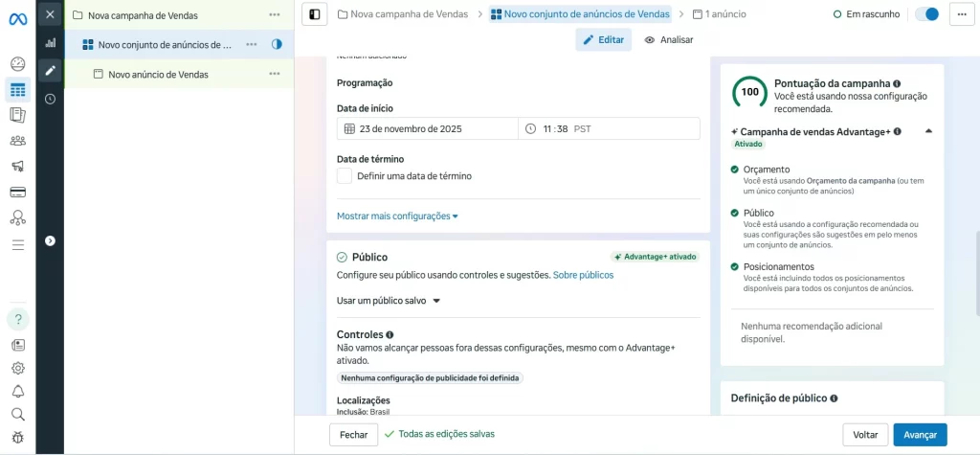Click the bar chart icon in dark panel
Image resolution: width=980 pixels, height=455 pixels.
50,43
